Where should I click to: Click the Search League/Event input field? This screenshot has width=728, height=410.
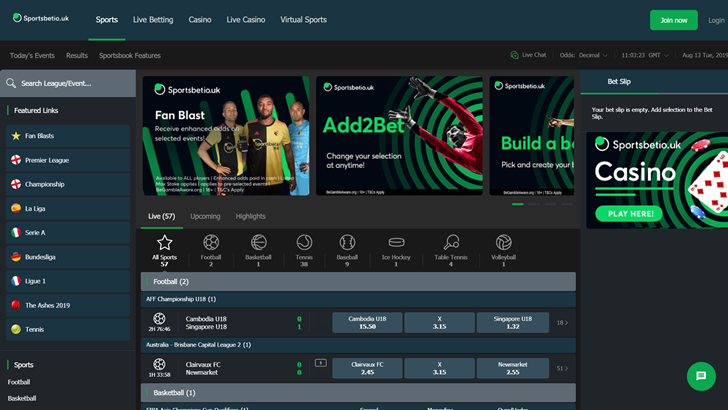[68, 84]
